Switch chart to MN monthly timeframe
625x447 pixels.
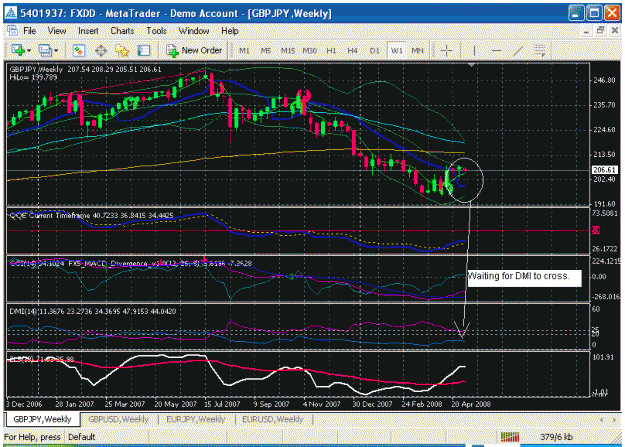(x=417, y=51)
